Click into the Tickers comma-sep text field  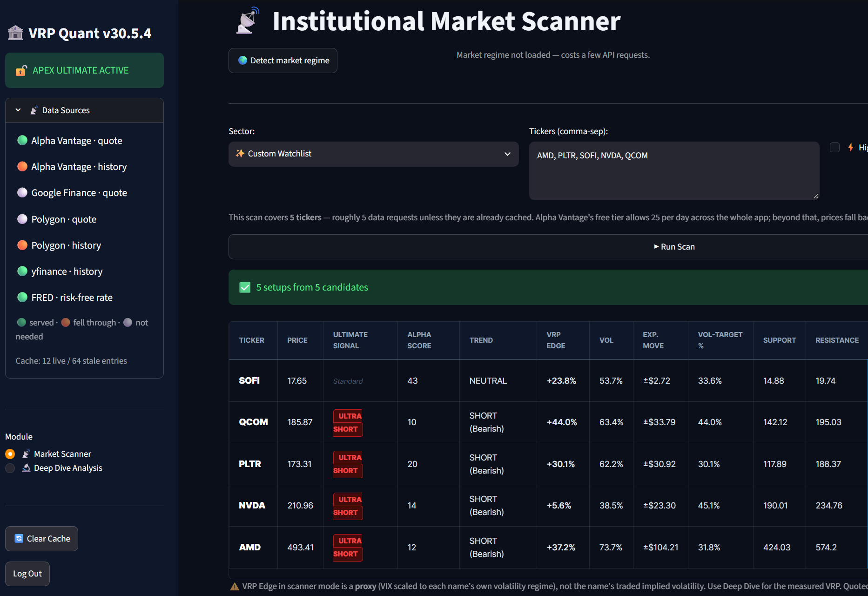[674, 171]
